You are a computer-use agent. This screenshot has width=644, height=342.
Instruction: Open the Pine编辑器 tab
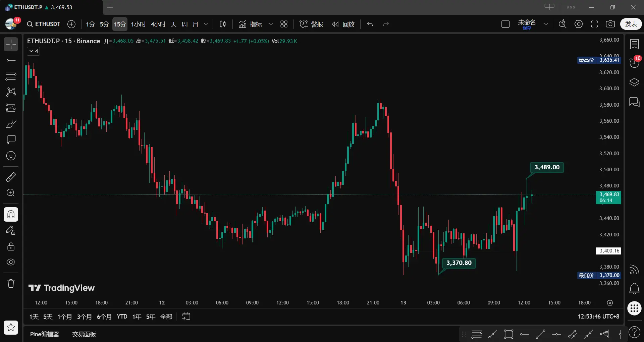[x=45, y=334]
